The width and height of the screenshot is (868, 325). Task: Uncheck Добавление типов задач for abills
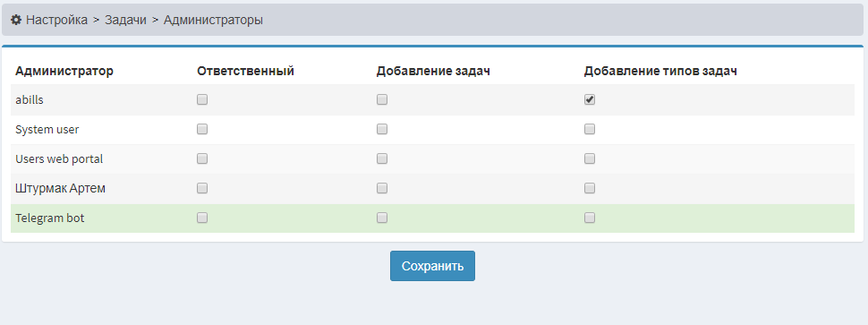tap(590, 99)
